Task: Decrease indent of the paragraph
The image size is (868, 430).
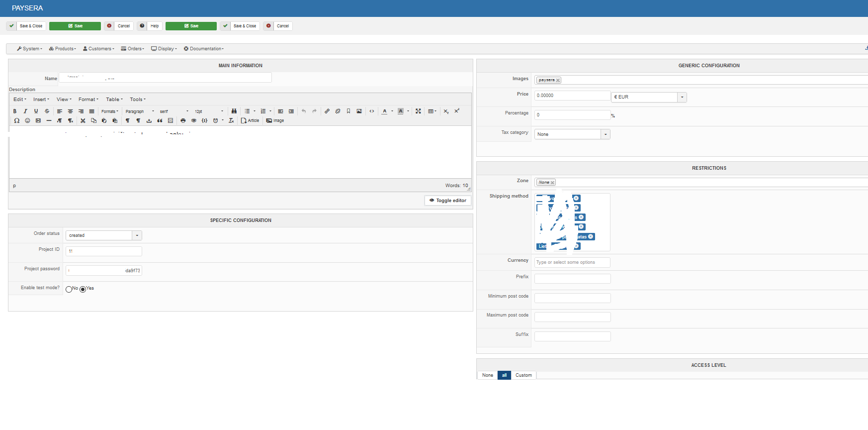Action: [280, 111]
